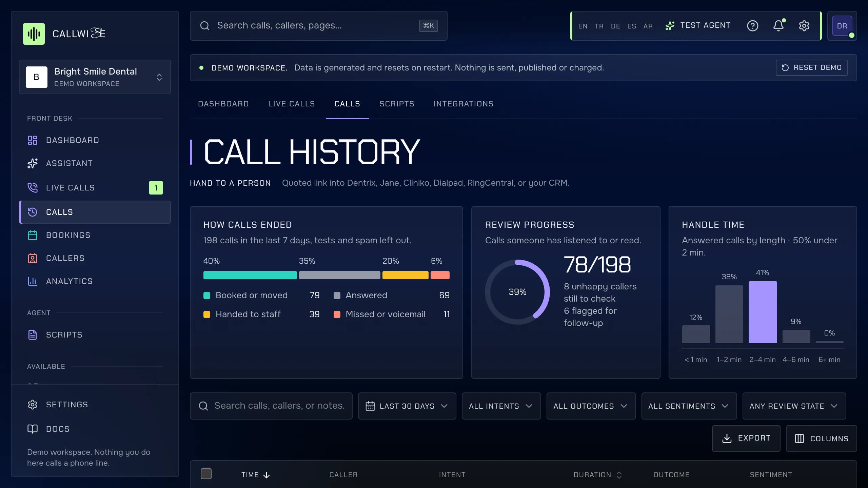Sort by the Duration column header

click(598, 475)
